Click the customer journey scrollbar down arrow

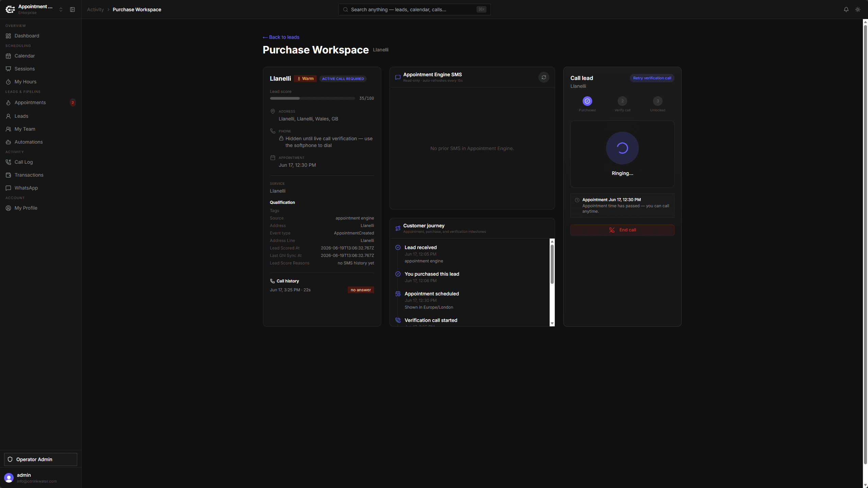pos(552,324)
